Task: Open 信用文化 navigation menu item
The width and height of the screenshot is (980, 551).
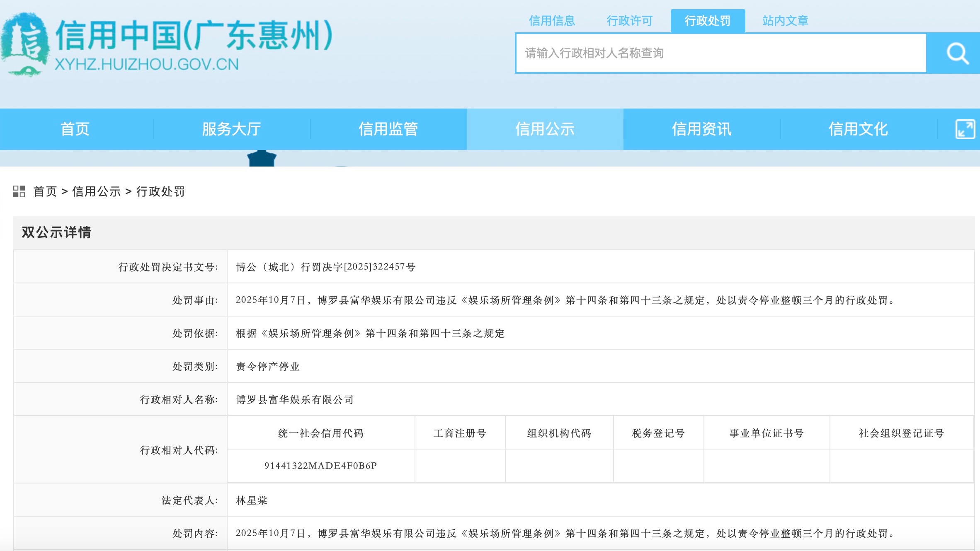Action: [x=858, y=129]
